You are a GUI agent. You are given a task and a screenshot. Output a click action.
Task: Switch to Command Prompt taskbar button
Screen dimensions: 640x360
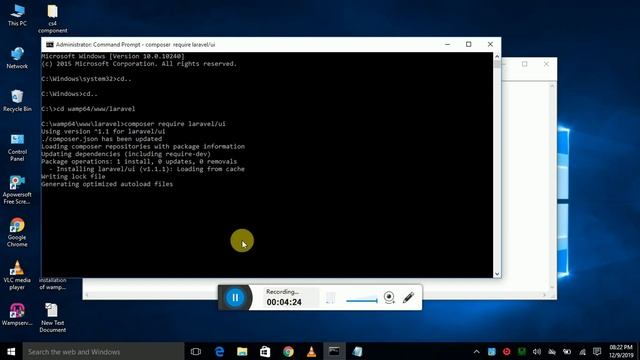[x=334, y=351]
